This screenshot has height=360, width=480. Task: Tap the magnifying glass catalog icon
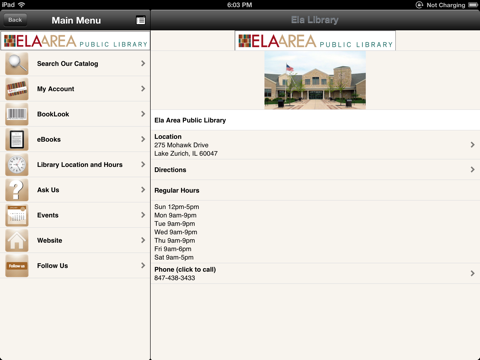(x=17, y=63)
